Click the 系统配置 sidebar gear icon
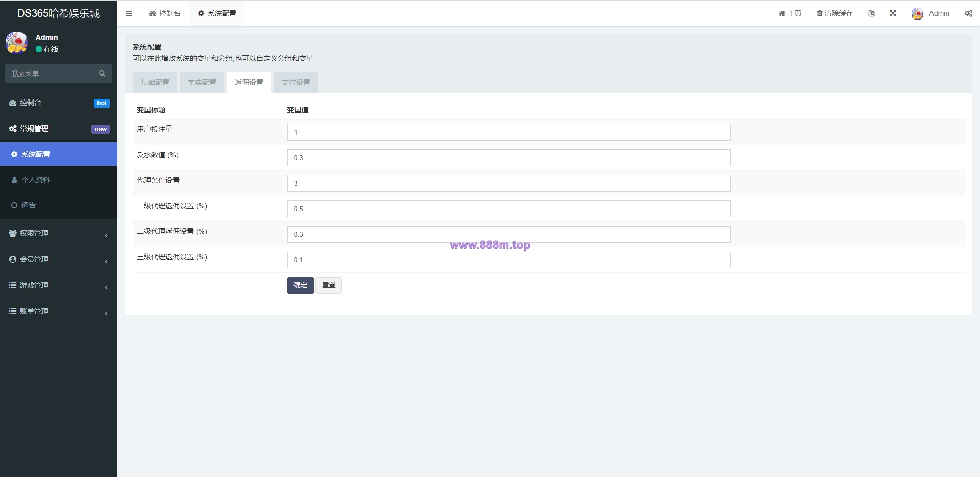Viewport: 980px width, 477px height. click(x=14, y=154)
